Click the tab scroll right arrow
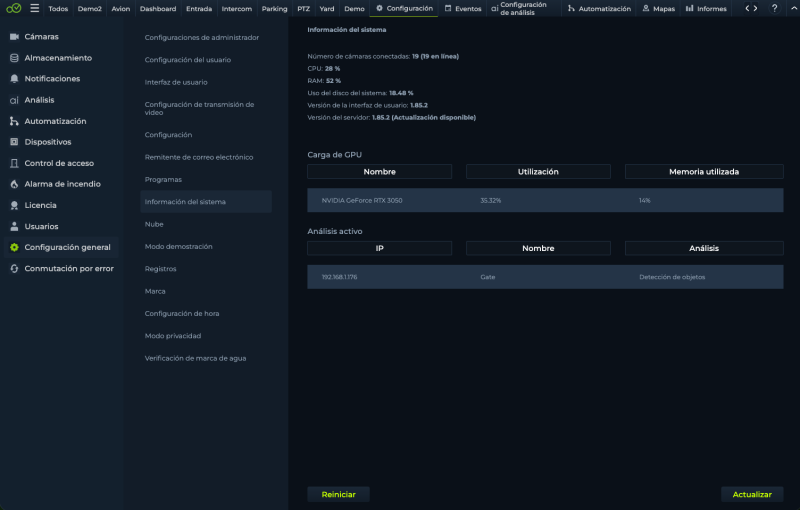 (756, 8)
